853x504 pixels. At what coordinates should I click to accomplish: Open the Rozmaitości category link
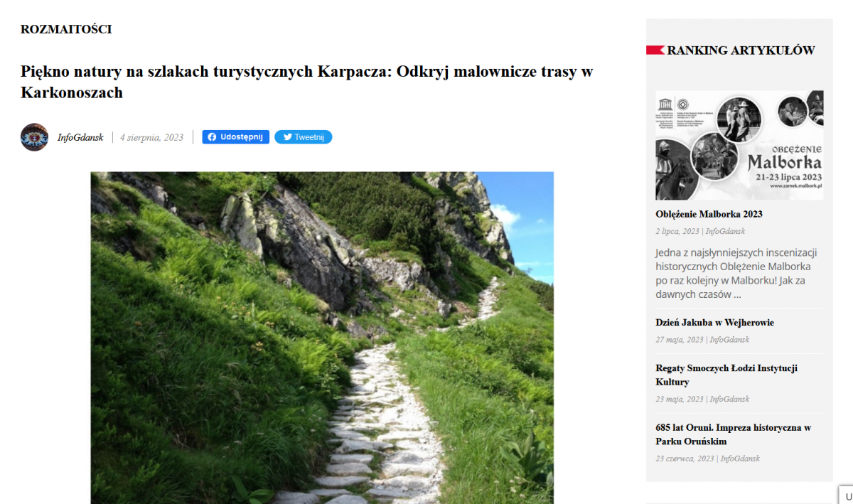pos(66,29)
